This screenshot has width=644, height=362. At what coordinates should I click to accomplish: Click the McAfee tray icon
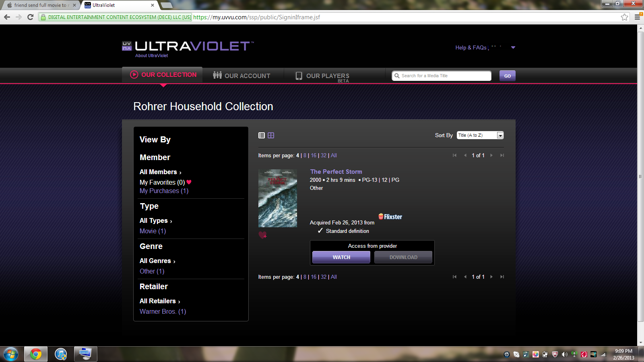pyautogui.click(x=555, y=354)
